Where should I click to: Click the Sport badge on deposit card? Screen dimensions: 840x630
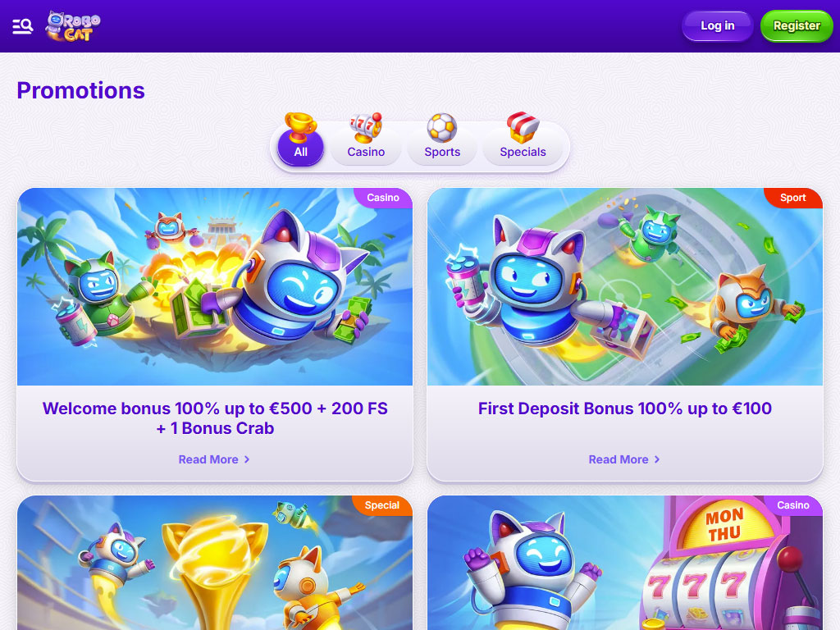793,198
